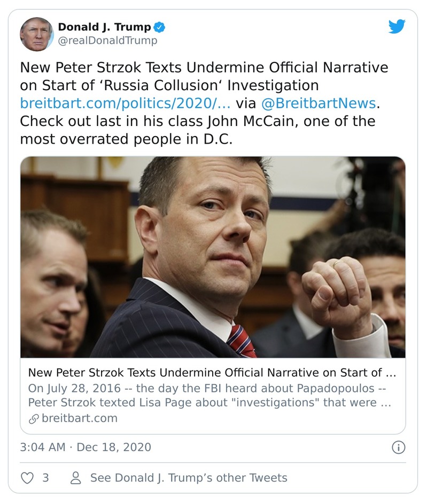Click the tweet sentence mentioning John McCain
Image resolution: width=427 pixels, height=504 pixels.
pos(198,130)
